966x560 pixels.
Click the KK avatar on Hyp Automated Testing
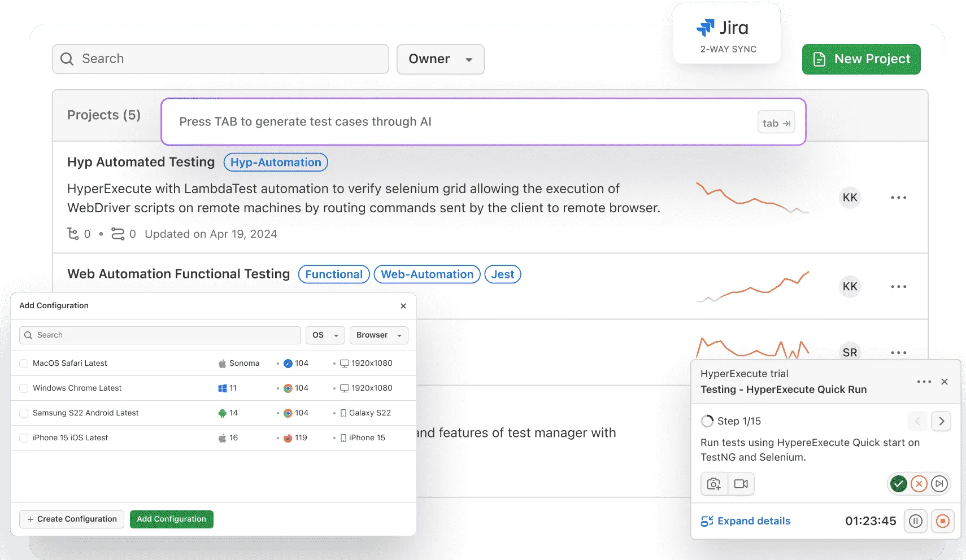click(850, 198)
